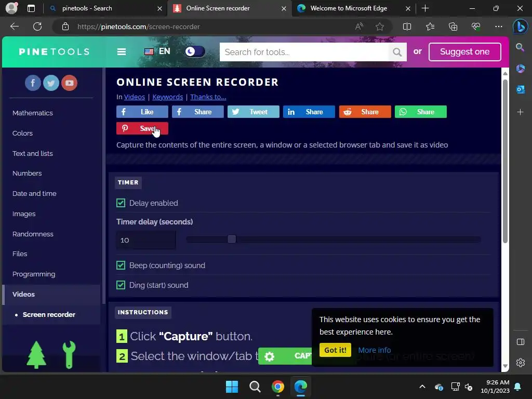This screenshot has height=399, width=532.
Task: Click the Edge sidebar search icon
Action: pos(520,47)
